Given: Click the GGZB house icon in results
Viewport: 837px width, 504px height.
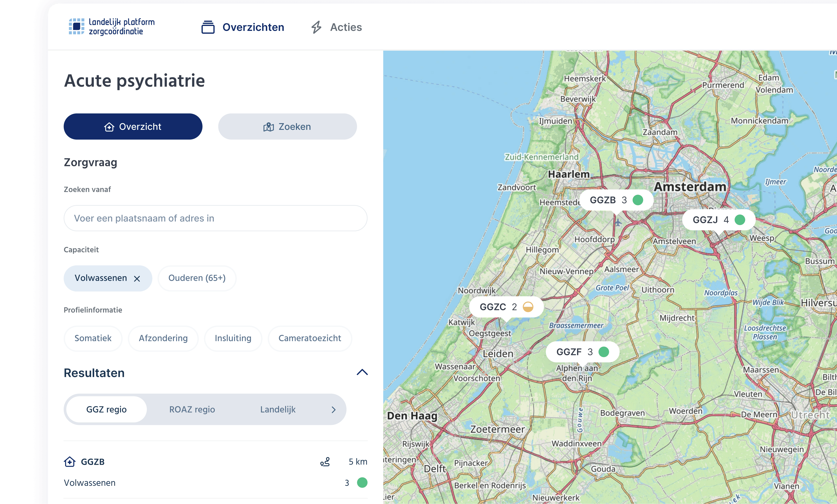Looking at the screenshot, I should pyautogui.click(x=70, y=462).
